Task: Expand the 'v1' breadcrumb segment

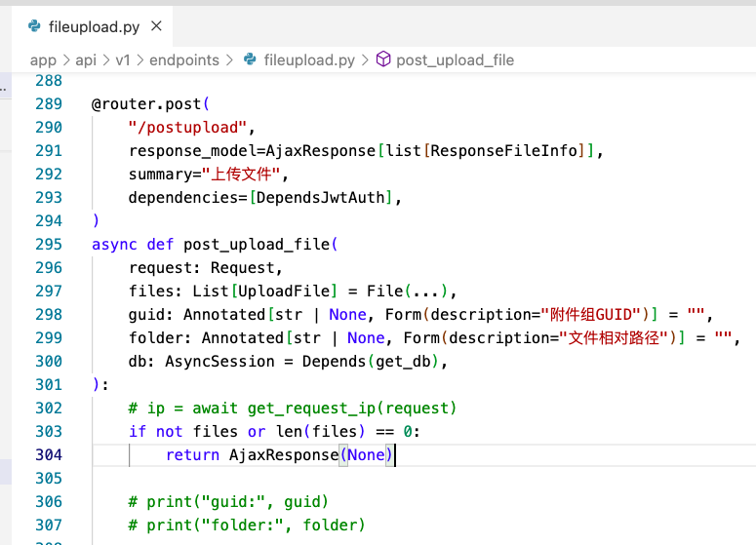Action: pos(123,60)
